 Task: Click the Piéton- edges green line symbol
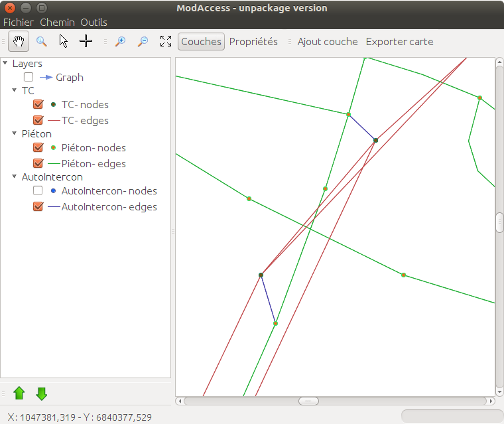pyautogui.click(x=54, y=164)
